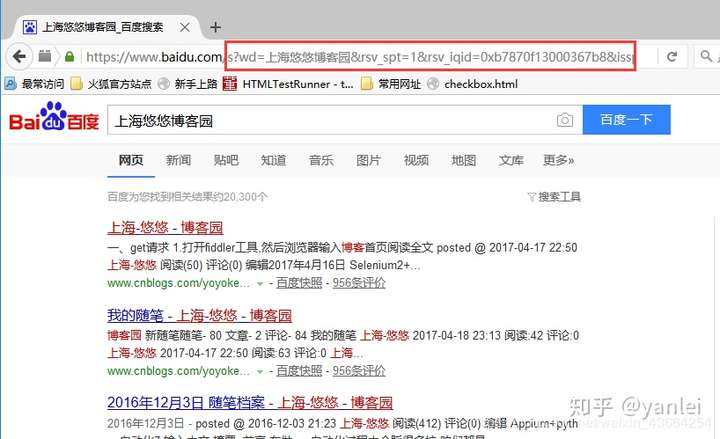Switch to the 地图 tab
The image size is (720, 439).
[x=463, y=160]
